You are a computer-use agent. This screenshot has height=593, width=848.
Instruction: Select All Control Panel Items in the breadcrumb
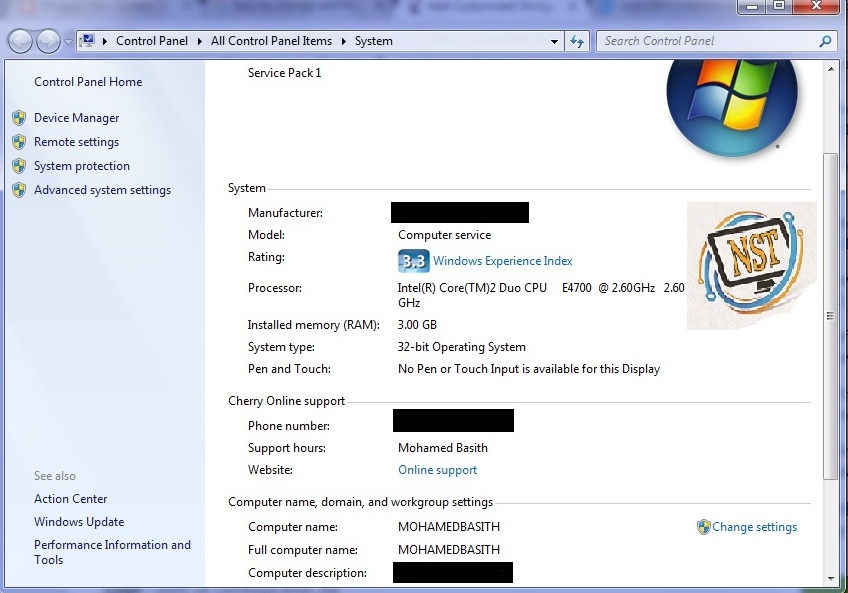[271, 41]
